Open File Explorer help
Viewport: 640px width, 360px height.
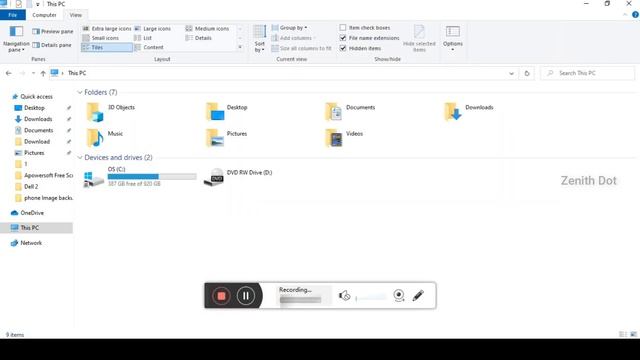tap(635, 15)
